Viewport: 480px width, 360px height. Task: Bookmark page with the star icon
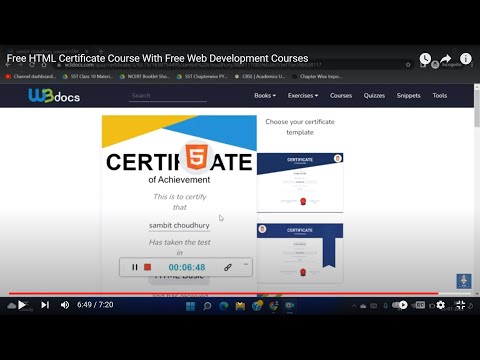click(x=408, y=65)
